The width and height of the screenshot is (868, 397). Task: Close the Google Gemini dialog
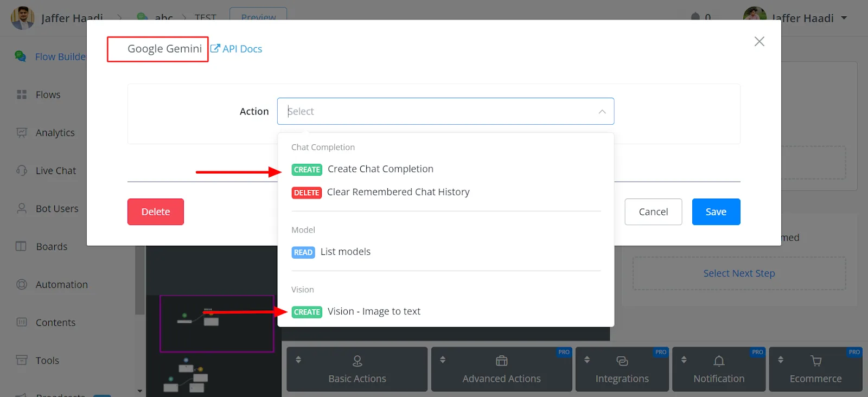(x=759, y=42)
